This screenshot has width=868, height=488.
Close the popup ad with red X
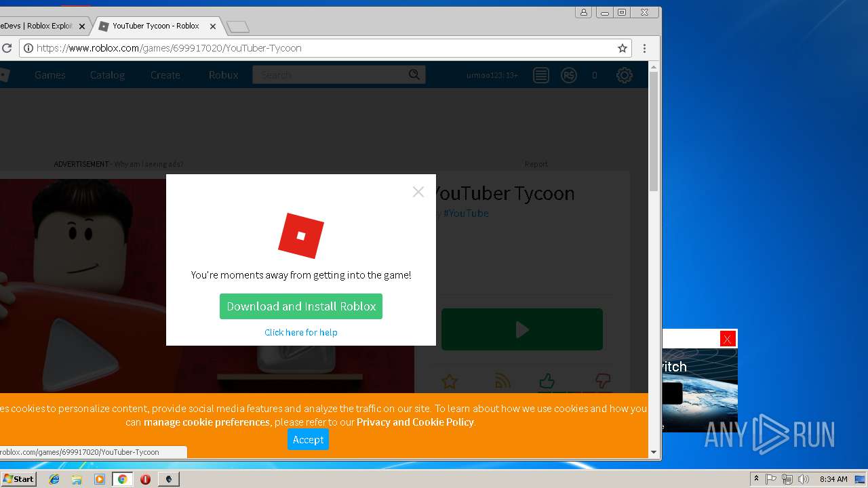(728, 339)
